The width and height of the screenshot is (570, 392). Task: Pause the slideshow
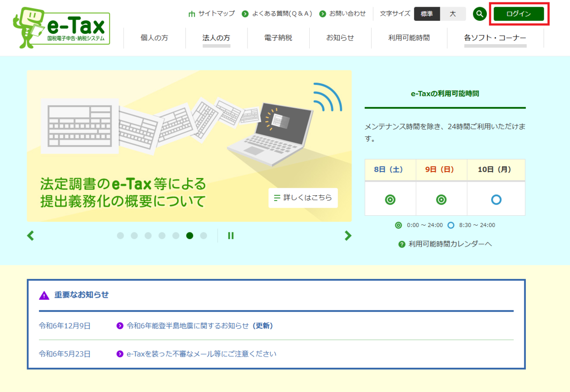231,235
